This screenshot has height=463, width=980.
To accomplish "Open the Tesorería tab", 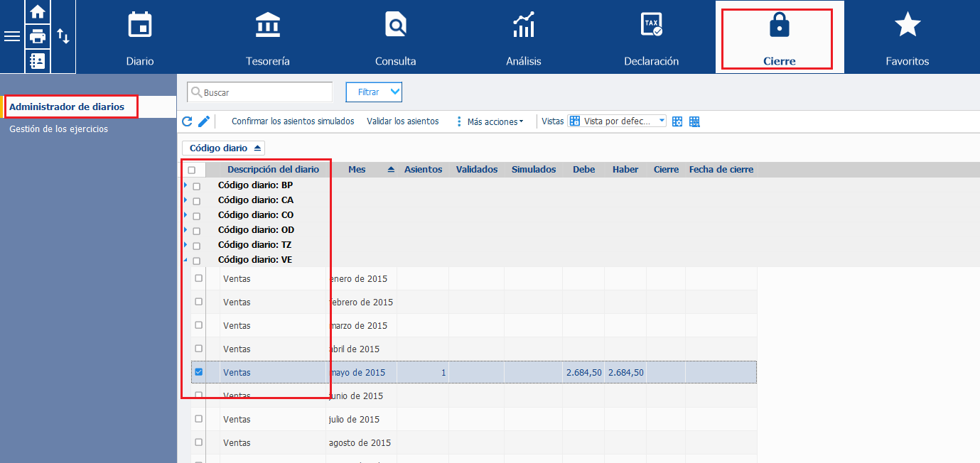I will (268, 37).
